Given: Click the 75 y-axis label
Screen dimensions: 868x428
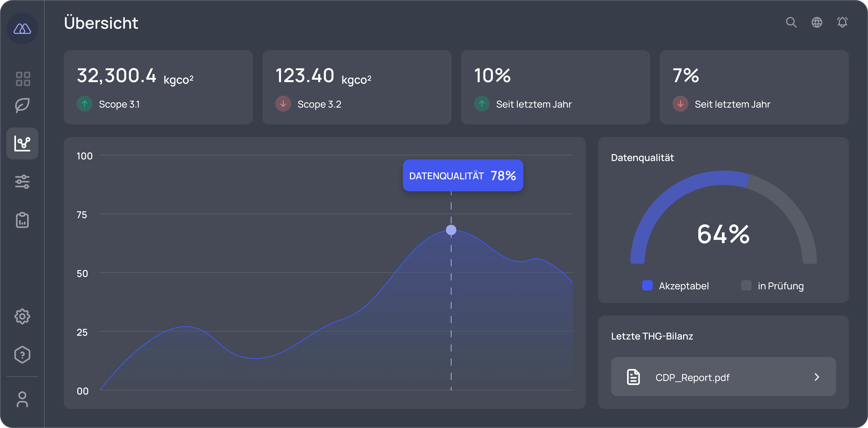Looking at the screenshot, I should 82,215.
